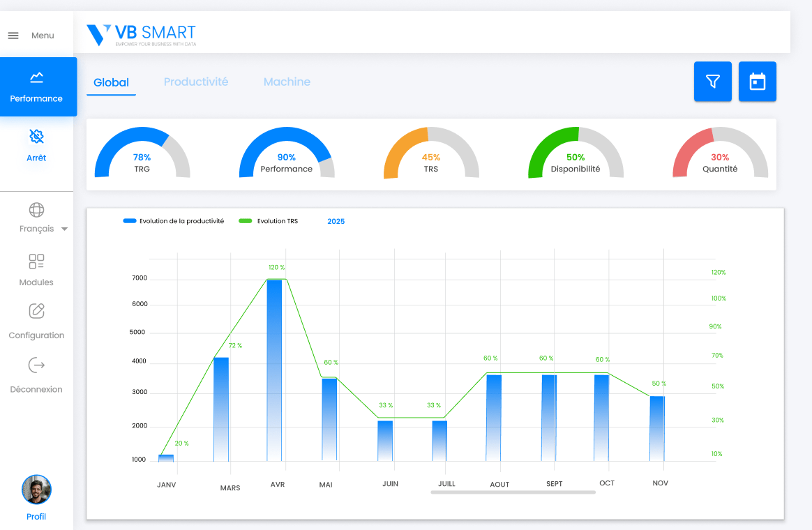The image size is (812, 530).
Task: Open the Modules grid icon
Action: tap(36, 262)
